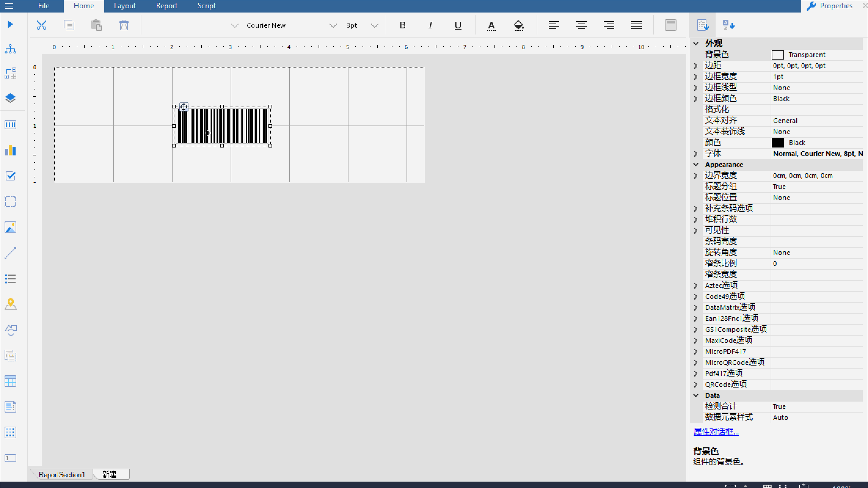Expand the 边框颜色 property

coord(696,99)
